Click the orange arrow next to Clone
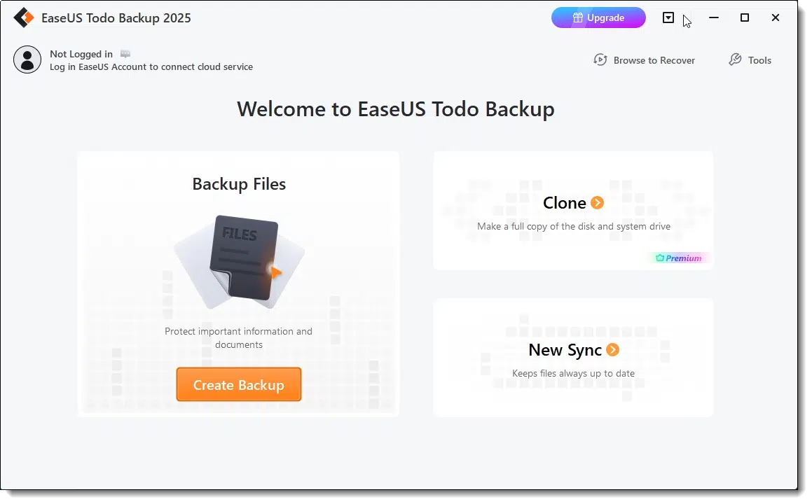The image size is (812, 504). coord(598,203)
